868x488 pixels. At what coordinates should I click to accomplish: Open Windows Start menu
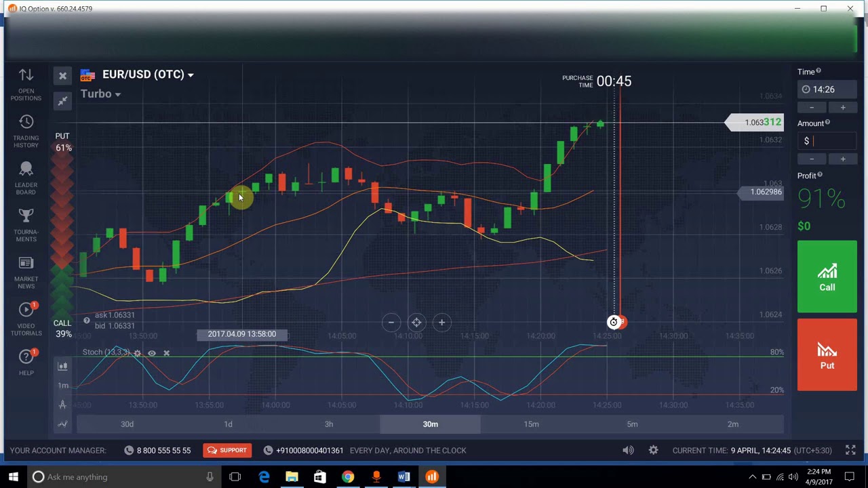[14, 476]
